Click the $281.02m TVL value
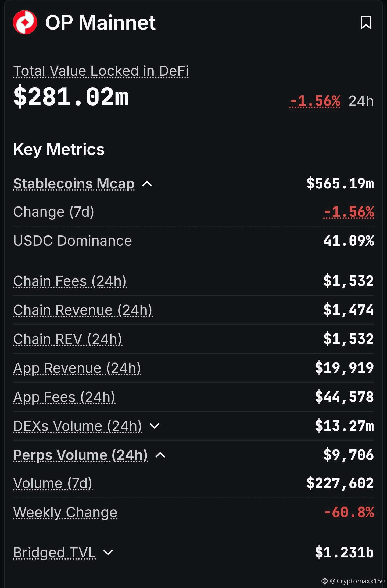The width and height of the screenshot is (387, 588). (x=71, y=97)
